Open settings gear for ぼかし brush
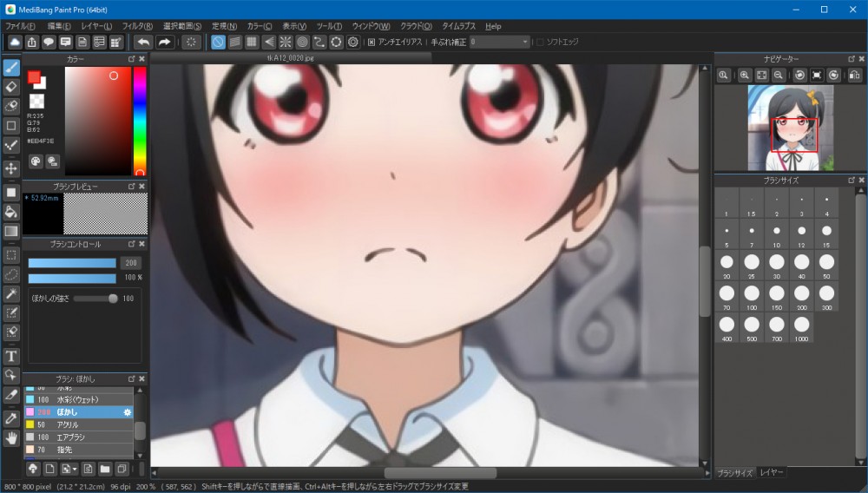This screenshot has height=493, width=868. click(128, 412)
